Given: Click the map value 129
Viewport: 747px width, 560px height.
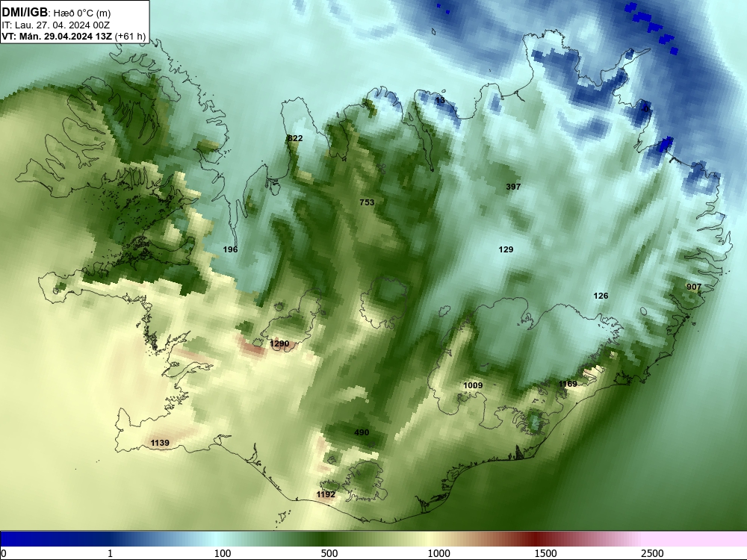Looking at the screenshot, I should (506, 249).
